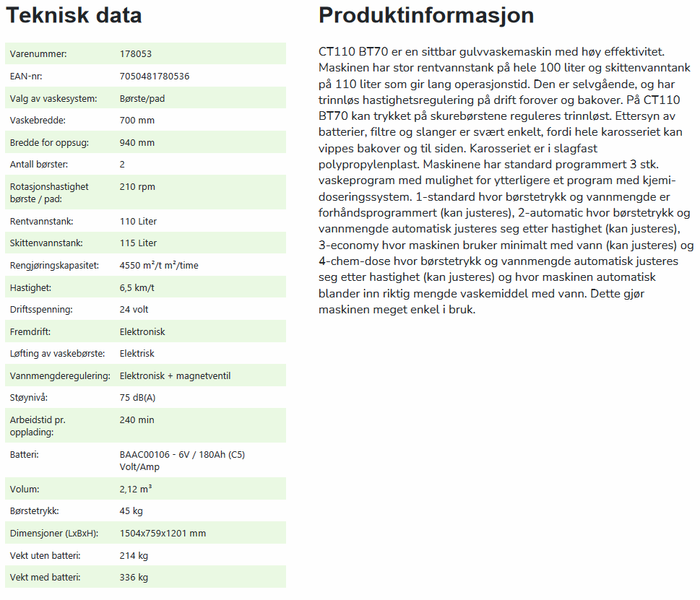Click the Vannmengderegulering row value
The width and height of the screenshot is (700, 600).
tap(175, 376)
